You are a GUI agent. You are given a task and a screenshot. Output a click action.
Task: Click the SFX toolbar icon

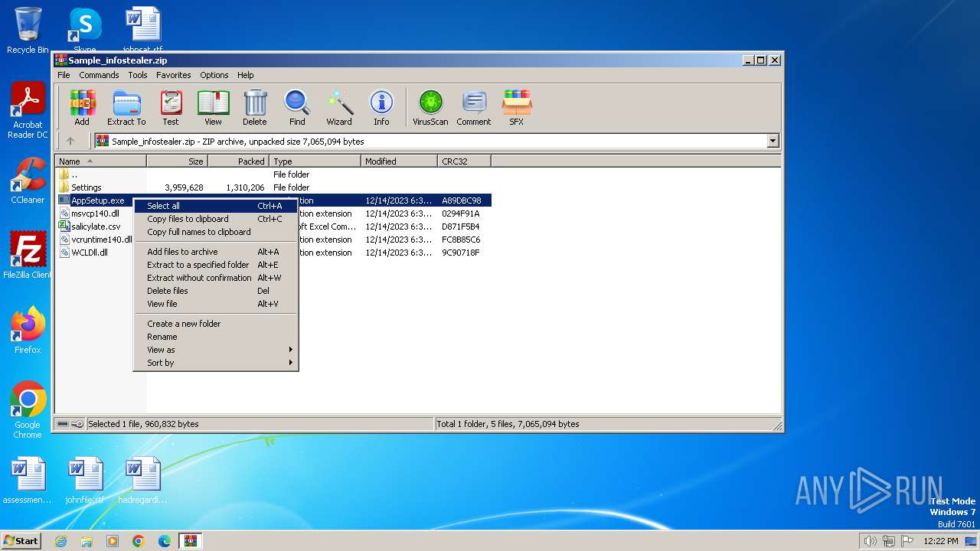coord(517,107)
